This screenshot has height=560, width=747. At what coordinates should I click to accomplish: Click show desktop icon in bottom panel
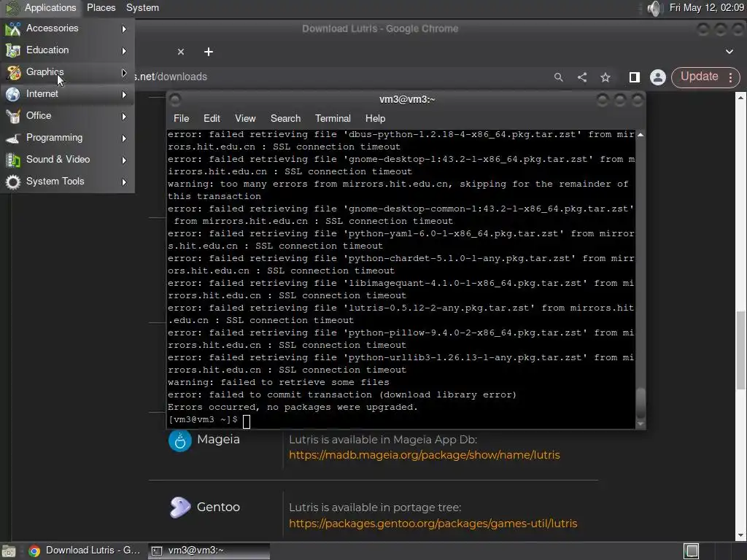pos(9,551)
